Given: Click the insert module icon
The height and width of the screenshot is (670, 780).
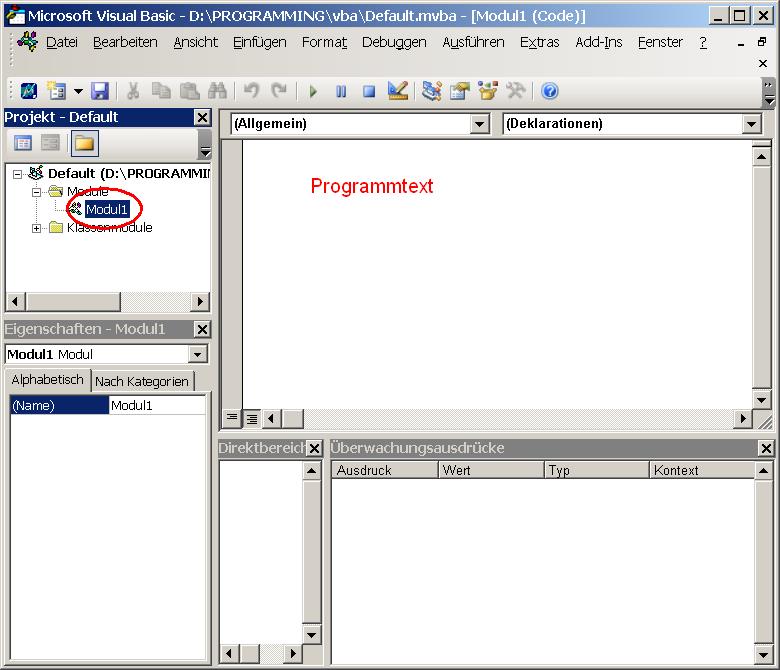Looking at the screenshot, I should [56, 91].
